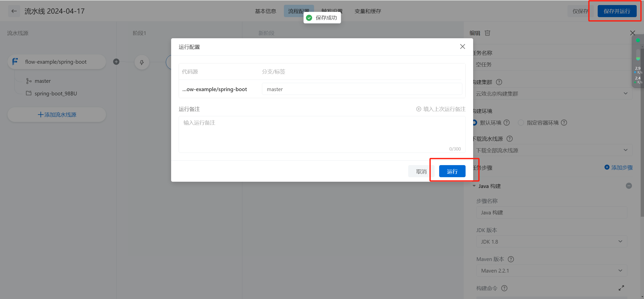This screenshot has width=644, height=299.
Task: Click 填入上次运行备注 link
Action: point(441,109)
